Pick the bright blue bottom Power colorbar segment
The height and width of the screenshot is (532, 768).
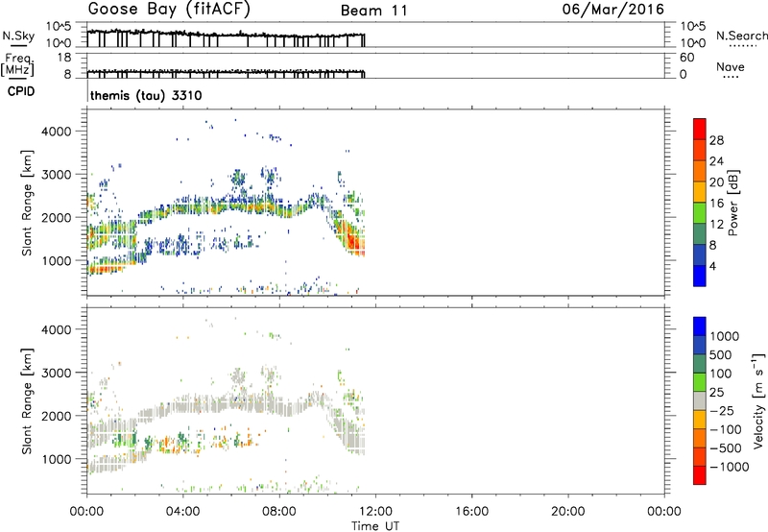click(x=700, y=276)
